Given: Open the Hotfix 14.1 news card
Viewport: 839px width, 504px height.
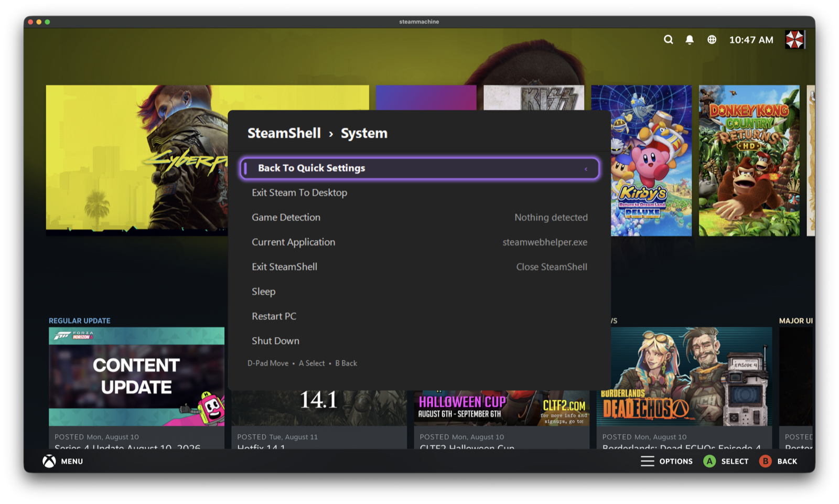Looking at the screenshot, I should point(319,420).
